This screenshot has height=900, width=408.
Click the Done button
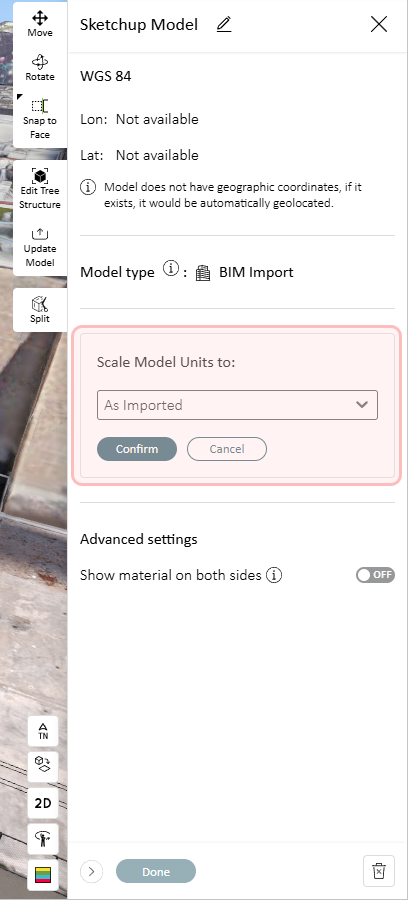[x=156, y=871]
